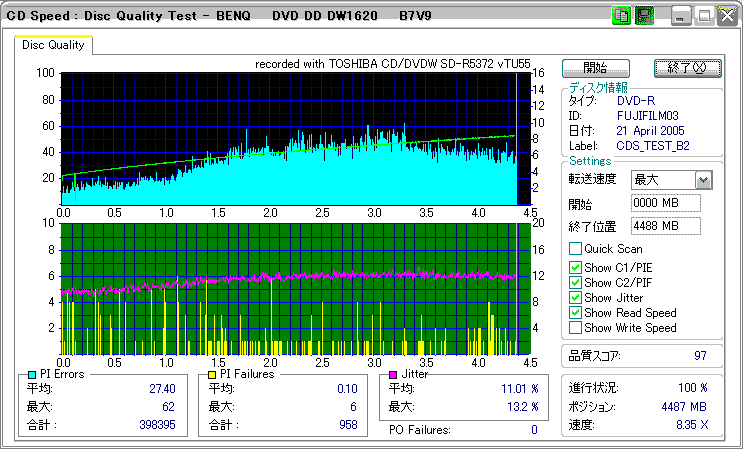This screenshot has width=743, height=449.
Task: Disable the Show C2/PIF option
Action: [x=575, y=283]
